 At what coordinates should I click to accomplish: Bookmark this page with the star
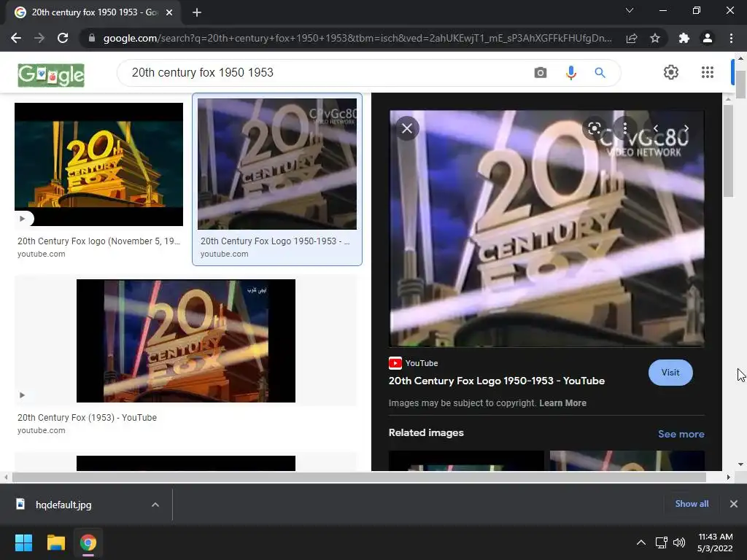655,38
